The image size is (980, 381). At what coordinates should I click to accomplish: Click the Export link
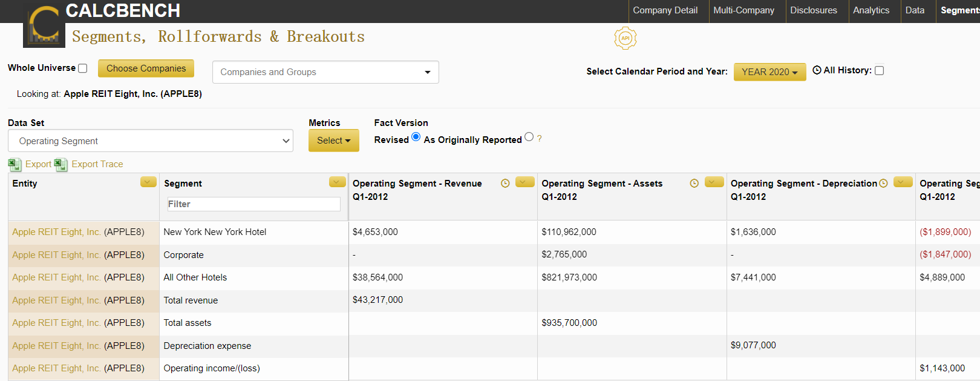tap(38, 164)
